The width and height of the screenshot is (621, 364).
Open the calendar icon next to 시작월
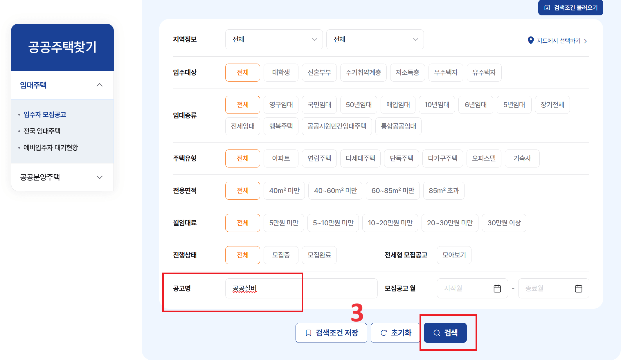497,288
